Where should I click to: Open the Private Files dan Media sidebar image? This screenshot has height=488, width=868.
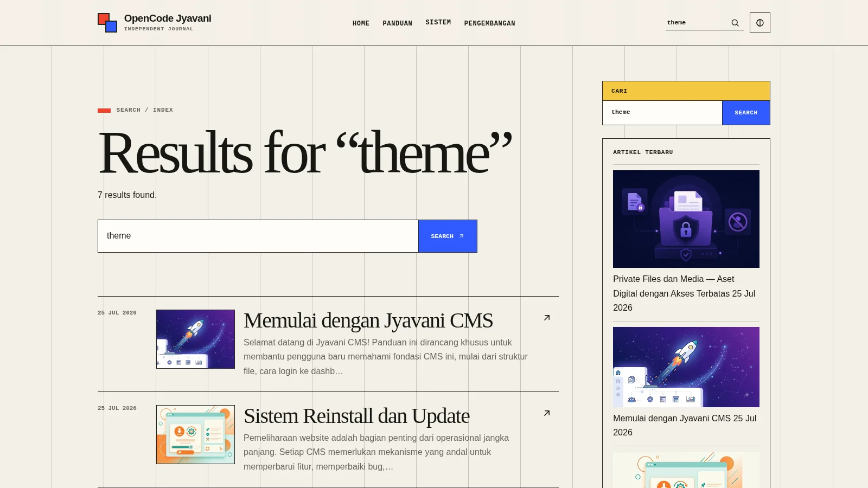[686, 219]
